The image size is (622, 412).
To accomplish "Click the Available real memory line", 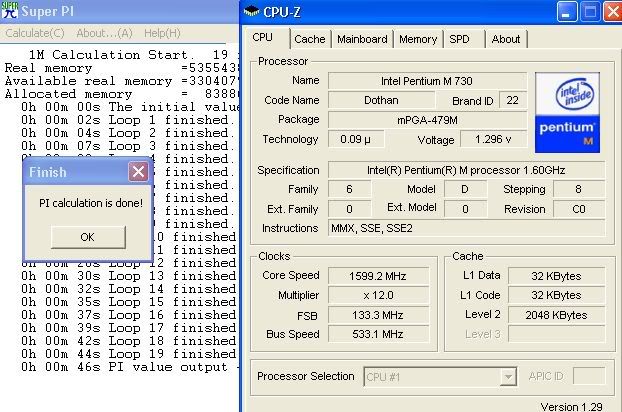I will [x=121, y=81].
